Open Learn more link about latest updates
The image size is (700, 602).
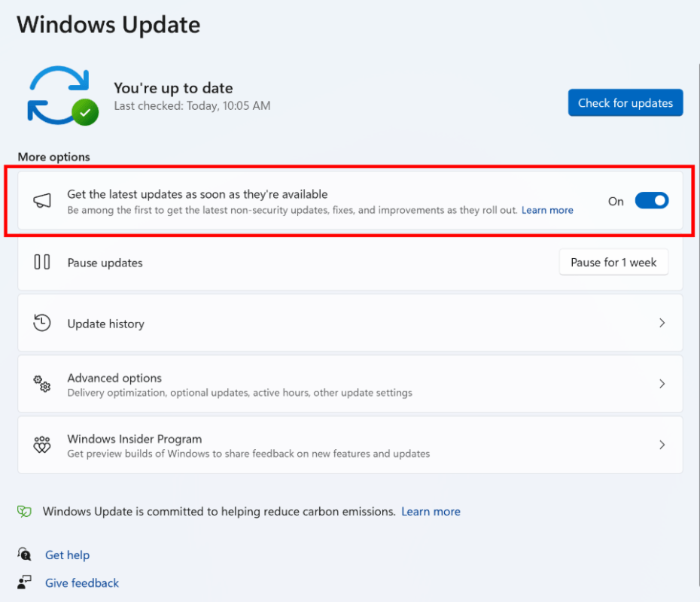(547, 210)
